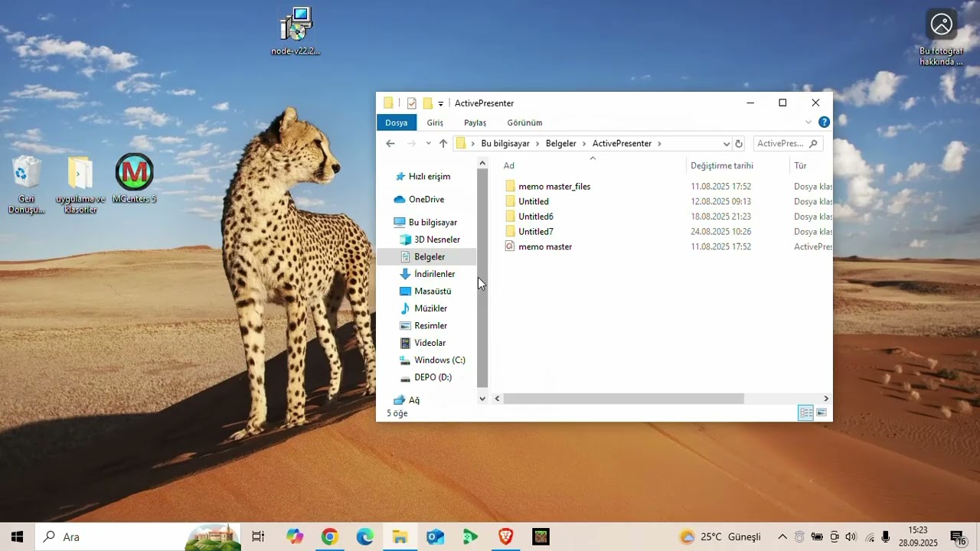
Task: Open Copilot from the taskbar
Action: click(295, 537)
